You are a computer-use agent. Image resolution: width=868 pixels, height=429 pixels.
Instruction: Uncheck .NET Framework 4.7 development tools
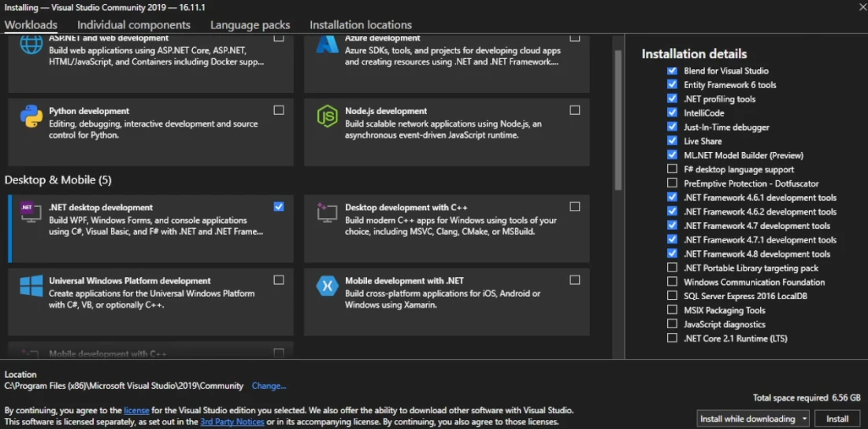[x=672, y=225]
